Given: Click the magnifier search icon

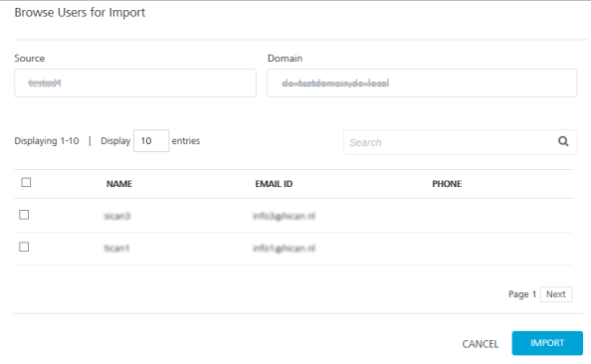Looking at the screenshot, I should 563,141.
